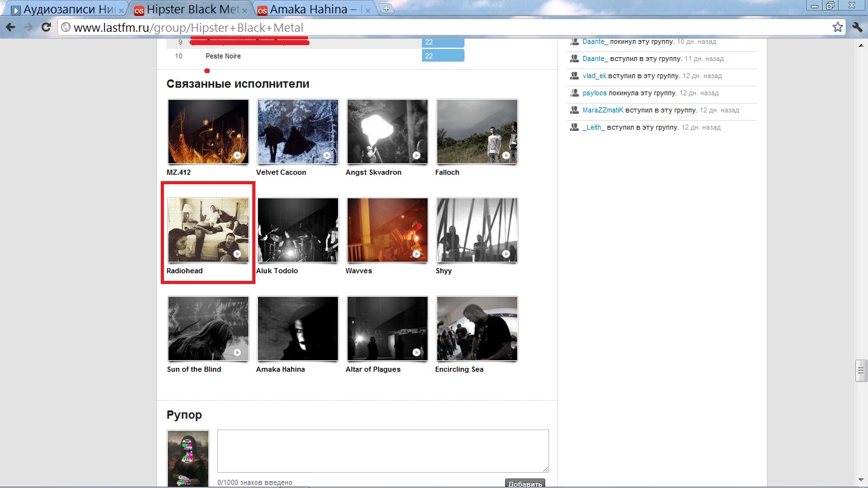Click the play icon on Velvet Cacoon's image

[327, 155]
